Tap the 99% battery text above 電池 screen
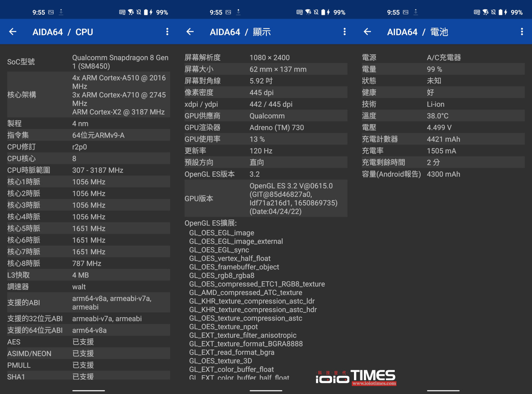Image resolution: width=532 pixels, height=394 pixels. 517,12
